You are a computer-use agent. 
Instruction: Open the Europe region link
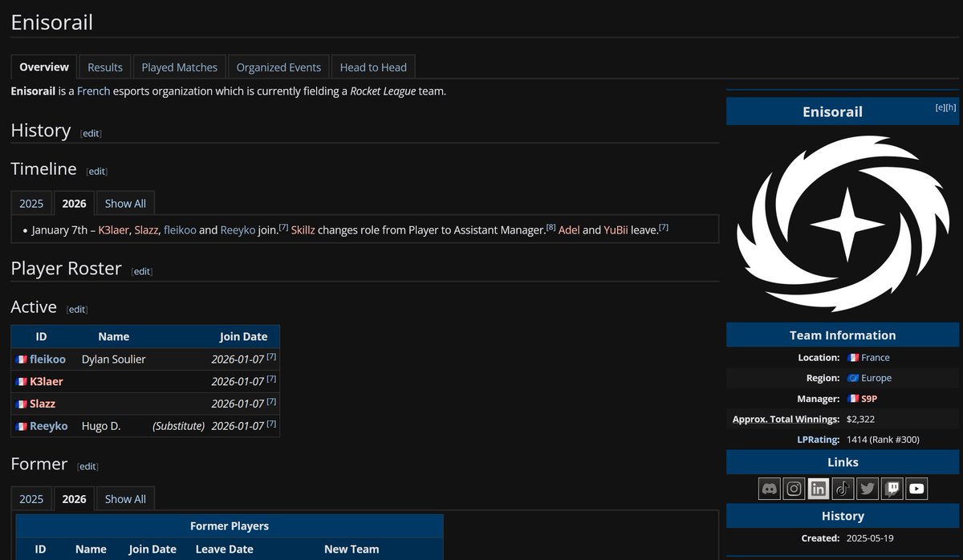point(876,378)
